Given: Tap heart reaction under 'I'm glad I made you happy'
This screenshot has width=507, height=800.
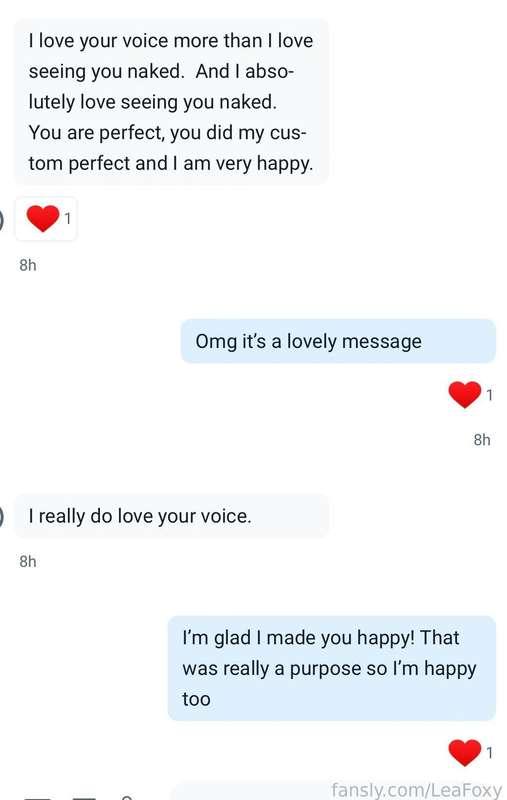Looking at the screenshot, I should 465,753.
